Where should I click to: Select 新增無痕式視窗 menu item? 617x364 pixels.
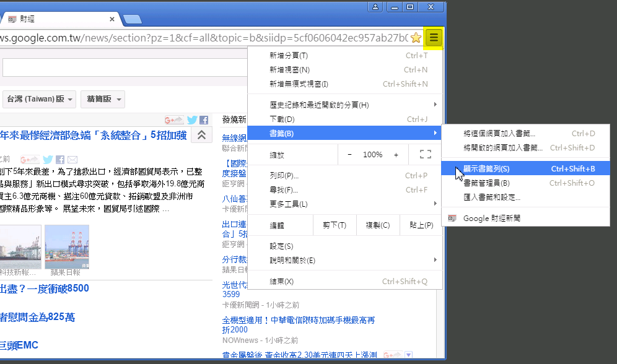pos(345,84)
